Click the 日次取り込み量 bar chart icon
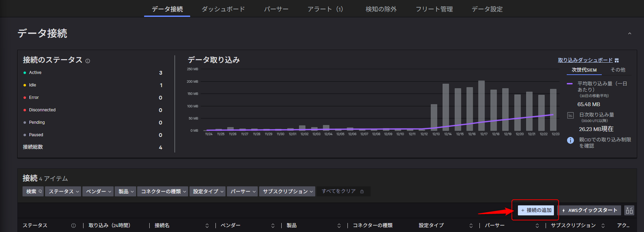This screenshot has height=232, width=644. tap(570, 115)
